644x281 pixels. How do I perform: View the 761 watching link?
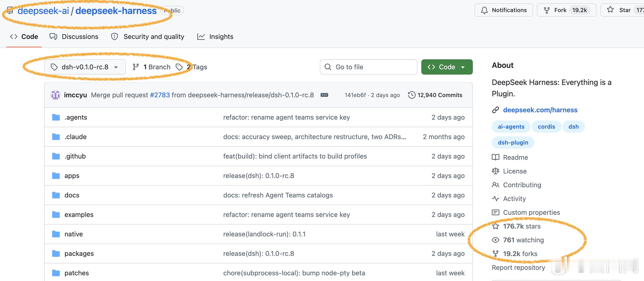tap(518, 240)
